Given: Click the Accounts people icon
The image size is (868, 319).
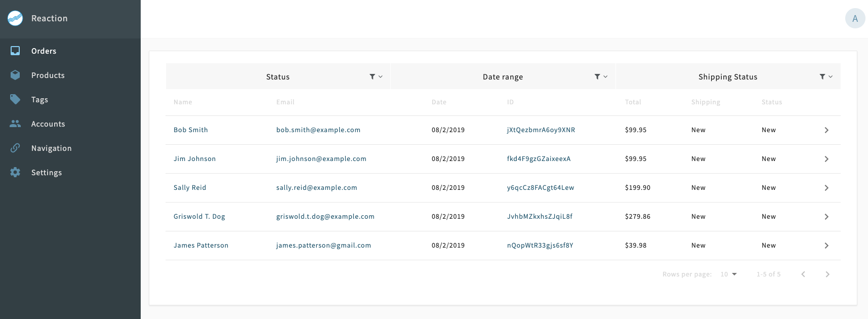Looking at the screenshot, I should coord(15,124).
